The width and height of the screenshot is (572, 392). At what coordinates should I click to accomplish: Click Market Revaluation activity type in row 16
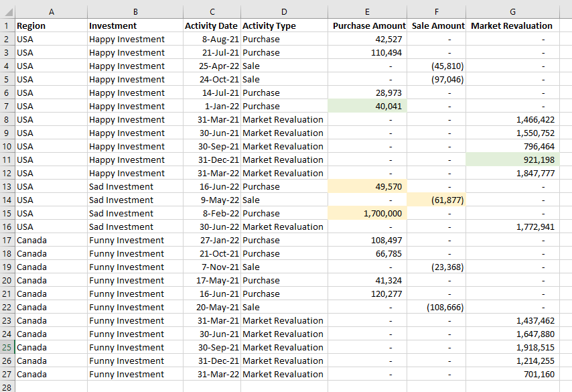(284, 226)
